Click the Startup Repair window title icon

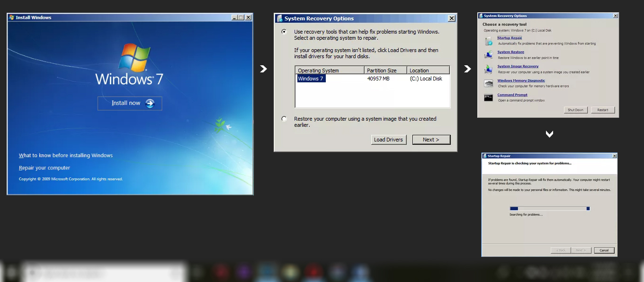[485, 156]
